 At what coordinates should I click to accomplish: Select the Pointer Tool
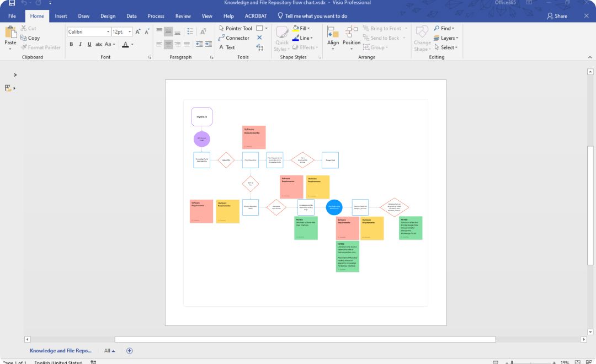pyautogui.click(x=235, y=28)
